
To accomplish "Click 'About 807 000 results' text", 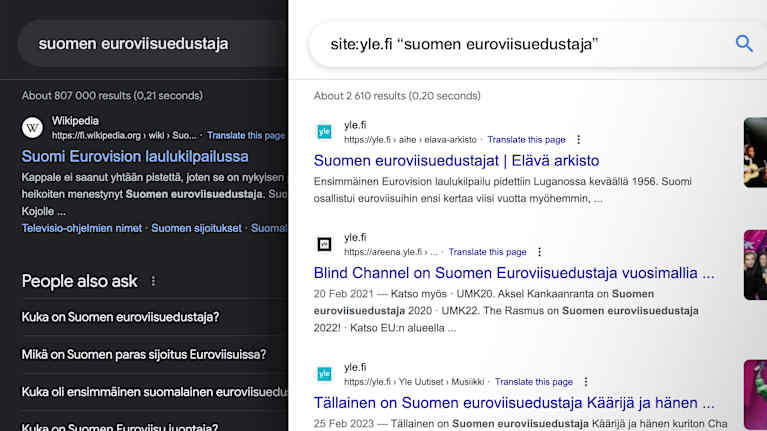I will tap(112, 96).
